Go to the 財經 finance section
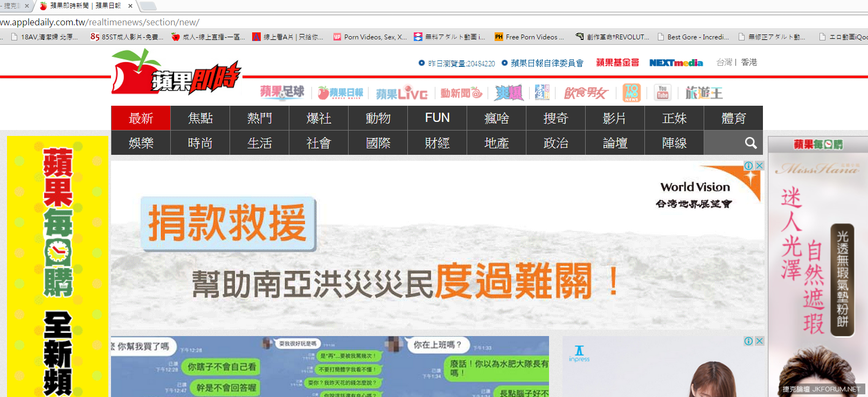Viewport: 868px width, 397px height. tap(438, 143)
